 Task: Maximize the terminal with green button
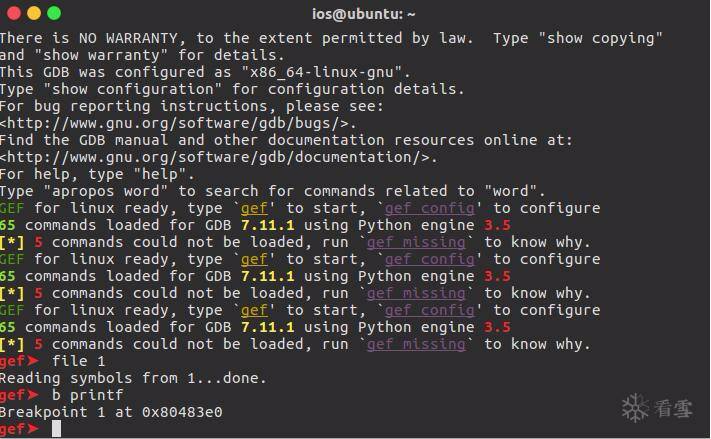53,13
